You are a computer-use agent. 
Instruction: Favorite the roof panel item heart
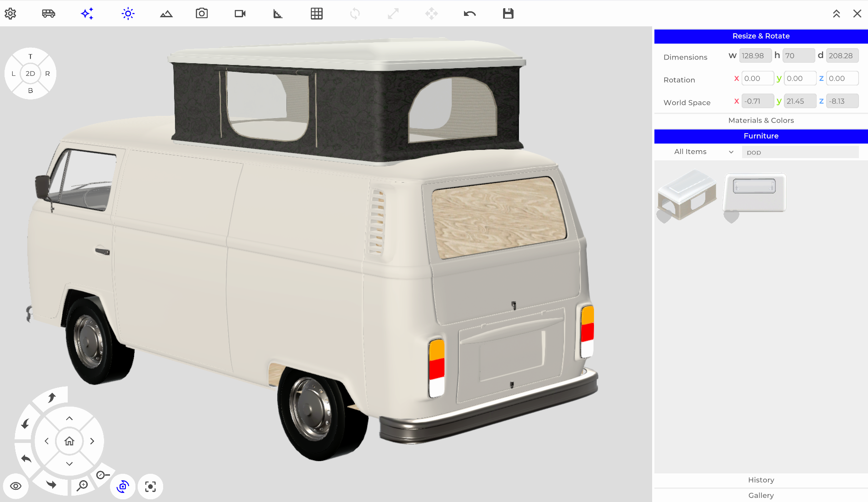click(731, 217)
